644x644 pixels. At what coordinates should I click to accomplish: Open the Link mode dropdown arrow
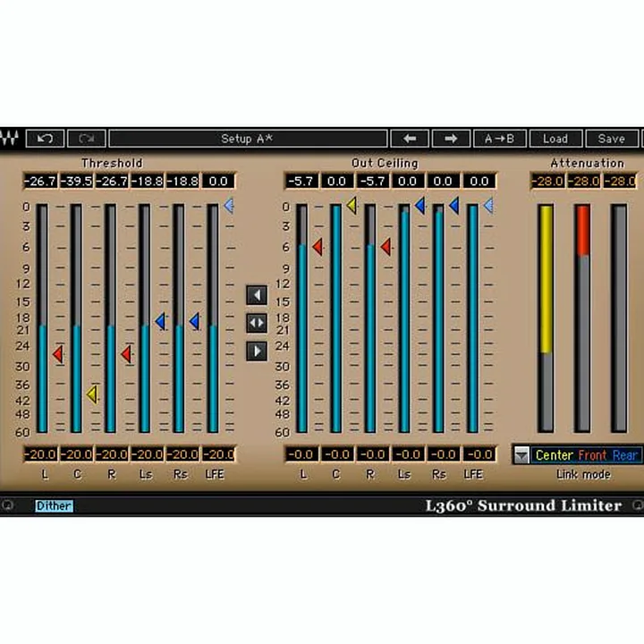point(521,455)
